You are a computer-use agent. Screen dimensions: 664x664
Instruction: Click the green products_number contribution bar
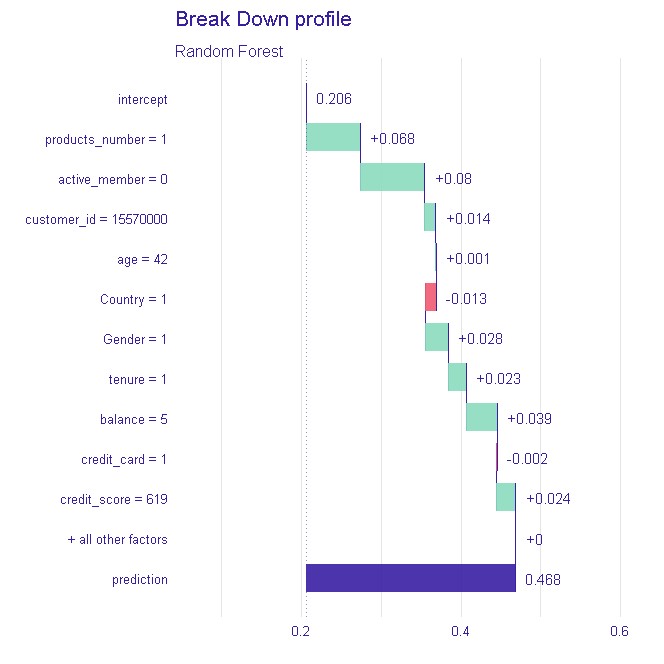click(333, 138)
